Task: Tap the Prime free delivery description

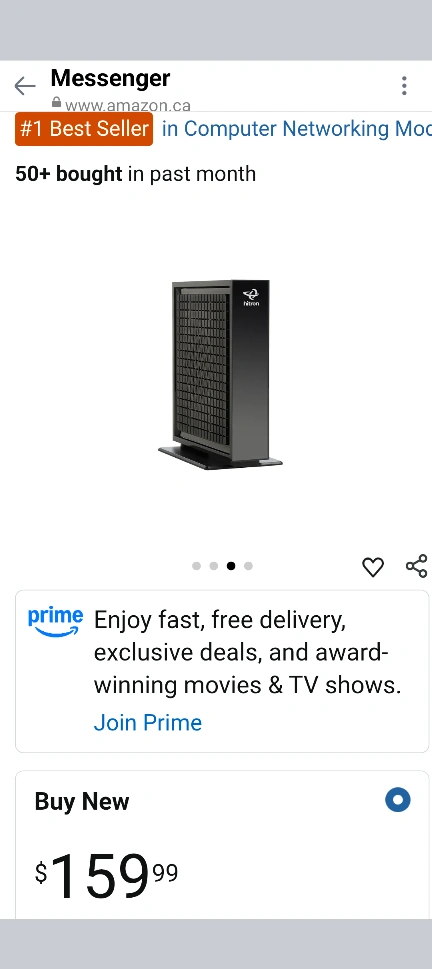Action: pos(247,653)
